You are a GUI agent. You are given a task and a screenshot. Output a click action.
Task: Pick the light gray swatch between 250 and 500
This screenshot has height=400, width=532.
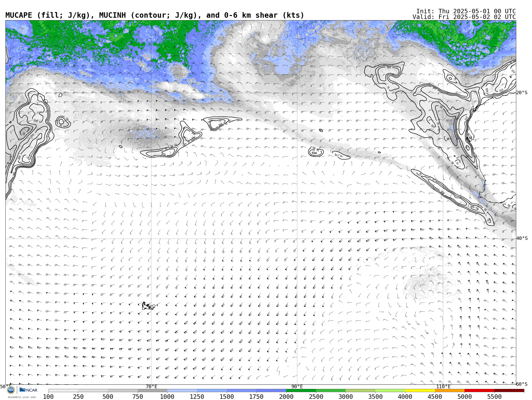pyautogui.click(x=93, y=391)
